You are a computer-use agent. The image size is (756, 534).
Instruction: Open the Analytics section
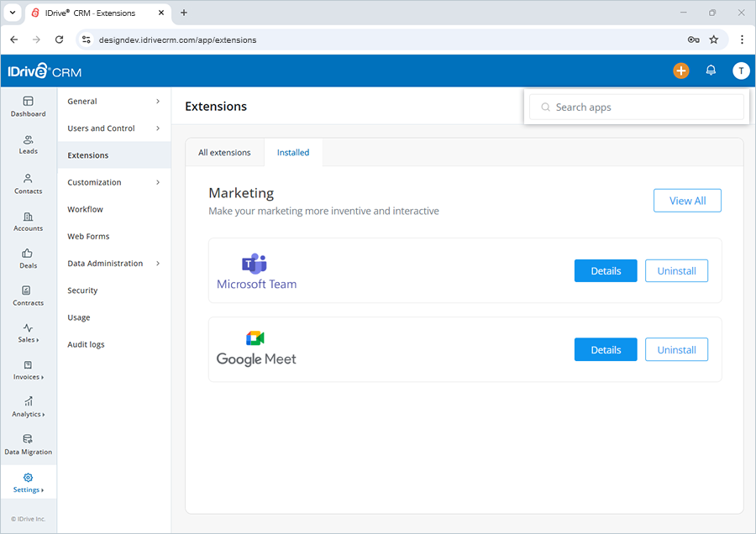[28, 408]
